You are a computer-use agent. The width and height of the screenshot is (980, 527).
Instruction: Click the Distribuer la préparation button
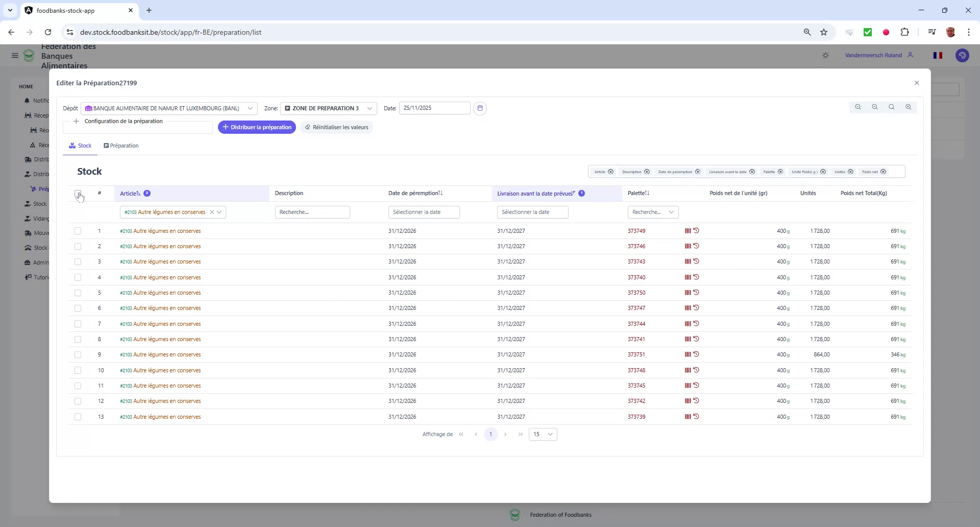(x=257, y=127)
